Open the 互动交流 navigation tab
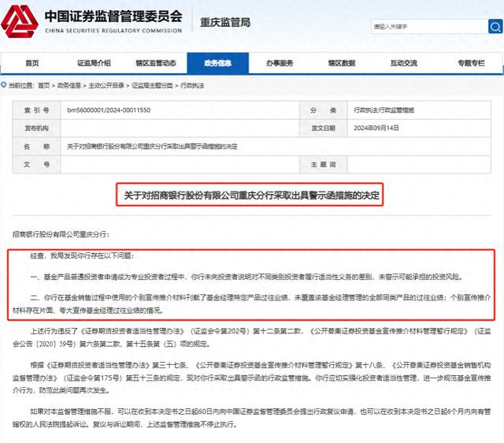 click(x=404, y=63)
